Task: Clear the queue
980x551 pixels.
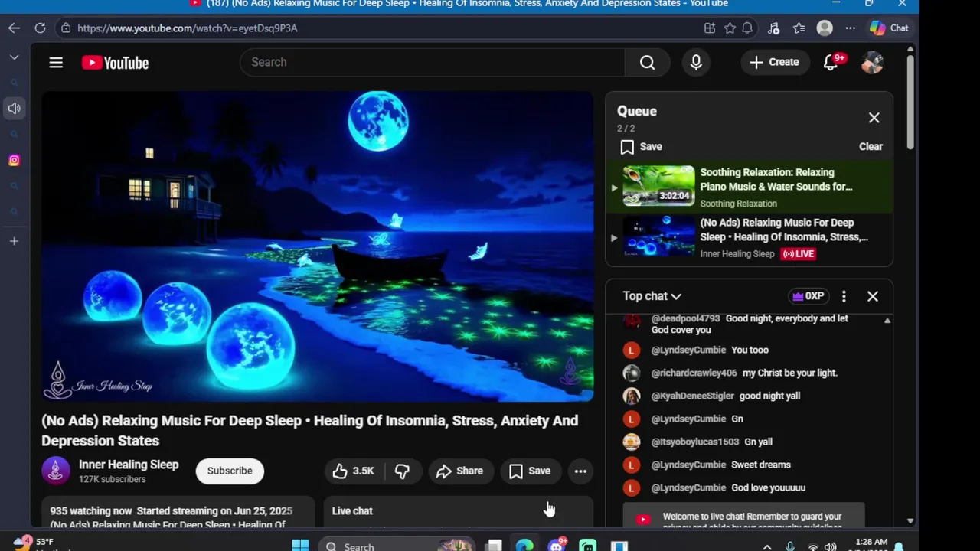Action: pos(871,147)
